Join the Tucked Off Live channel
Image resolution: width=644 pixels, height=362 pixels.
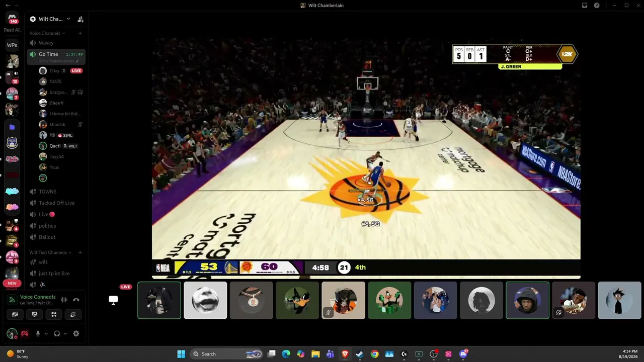coord(56,203)
